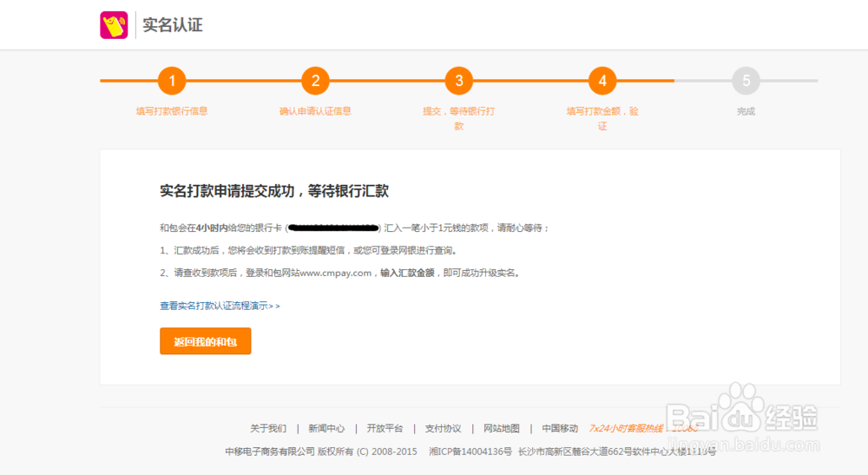This screenshot has width=868, height=475.
Task: Click the pink wallet logo icon
Action: pyautogui.click(x=114, y=25)
